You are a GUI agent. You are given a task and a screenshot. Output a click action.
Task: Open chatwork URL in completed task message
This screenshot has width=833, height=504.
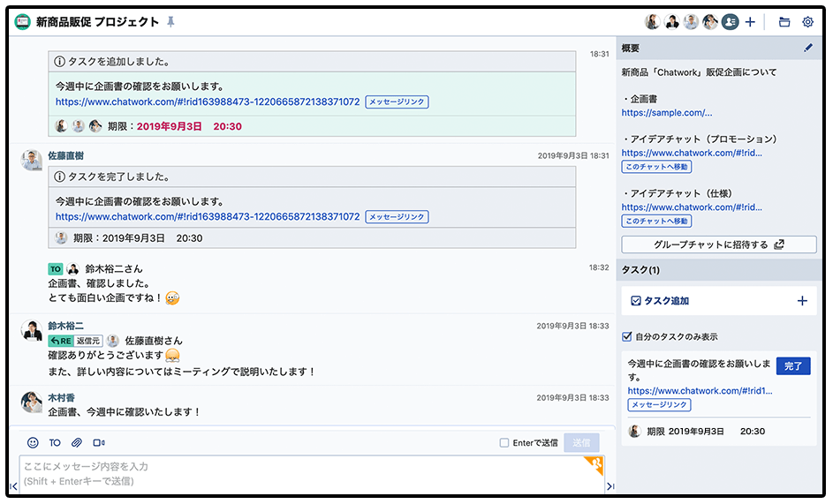tap(208, 216)
